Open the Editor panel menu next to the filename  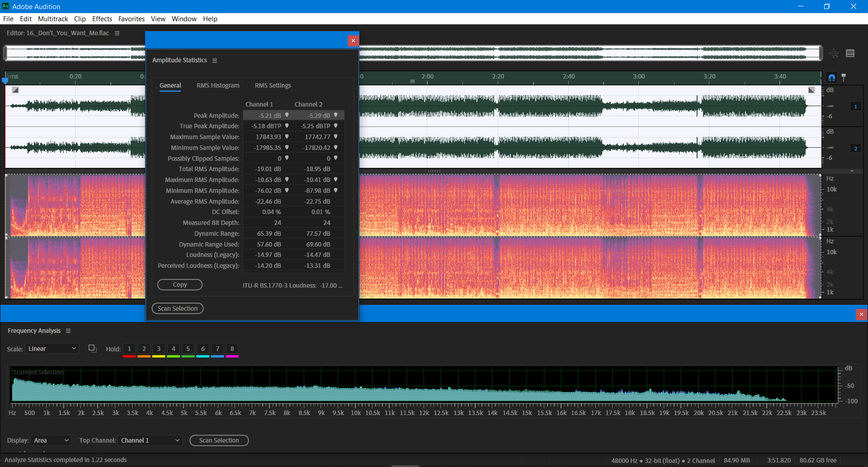pyautogui.click(x=117, y=33)
